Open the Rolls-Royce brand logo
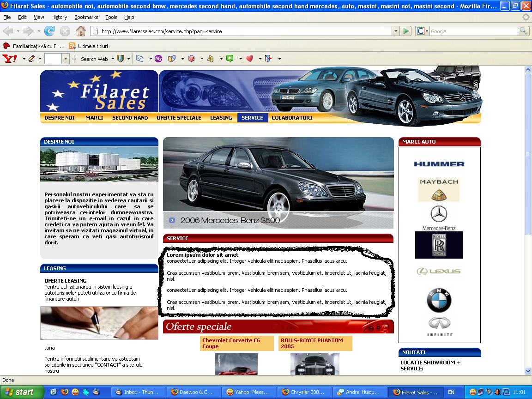The image size is (532, 399). pos(439,245)
